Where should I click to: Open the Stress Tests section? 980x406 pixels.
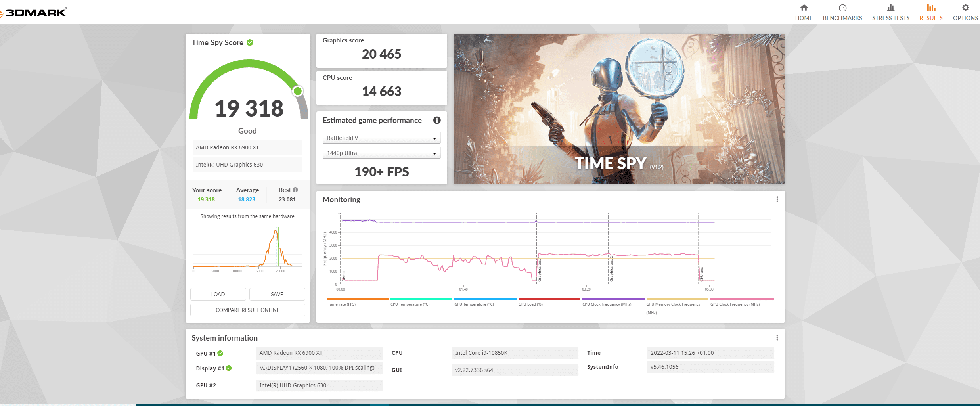click(891, 13)
